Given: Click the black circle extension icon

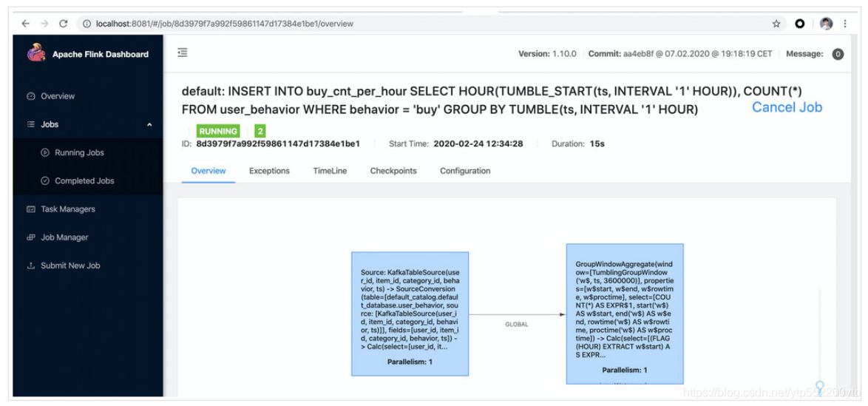Looking at the screenshot, I should [800, 24].
